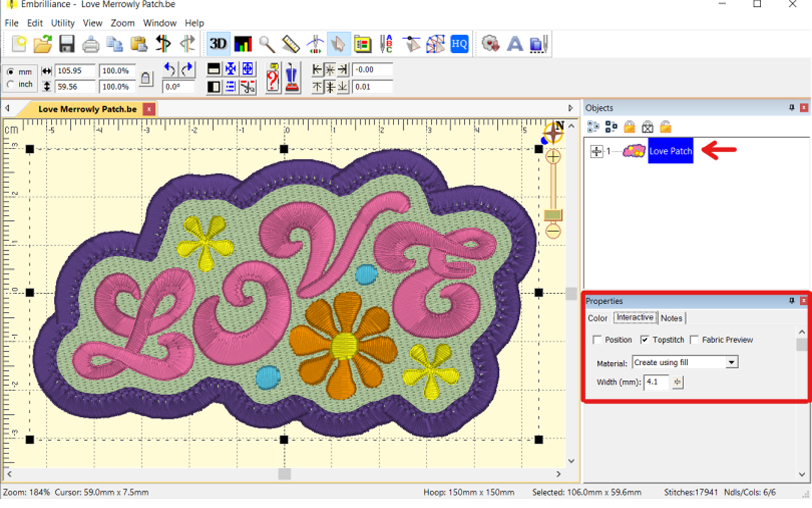Enable the Fabric Preview checkbox
Screen dimensions: 812x508
(x=694, y=339)
